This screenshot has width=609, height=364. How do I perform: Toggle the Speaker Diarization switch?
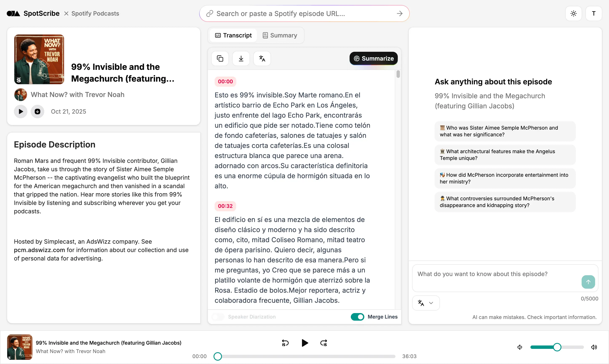[218, 317]
